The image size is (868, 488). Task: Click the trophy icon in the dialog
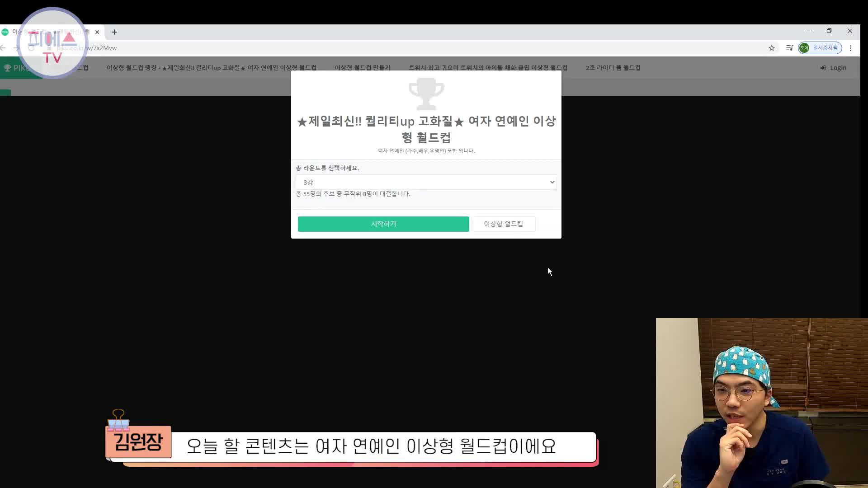click(426, 94)
